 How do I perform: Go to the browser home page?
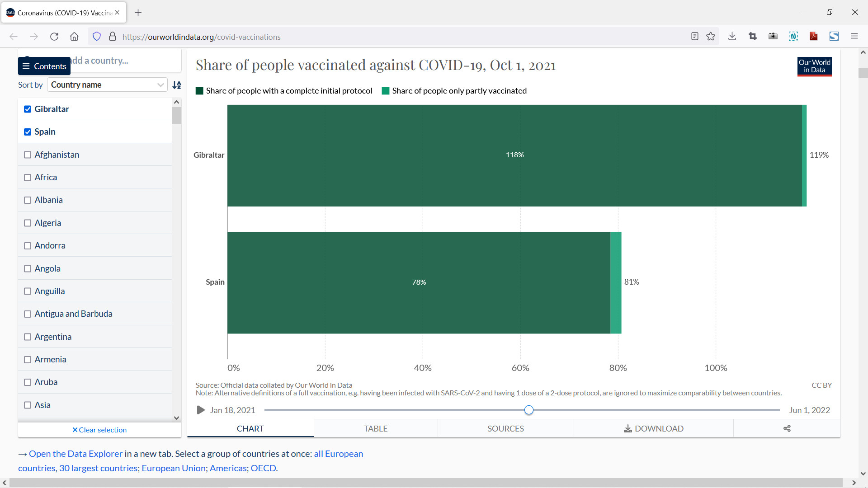74,37
